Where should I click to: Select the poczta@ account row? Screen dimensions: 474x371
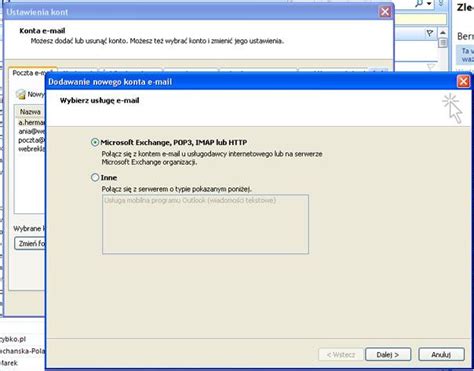coord(31,140)
